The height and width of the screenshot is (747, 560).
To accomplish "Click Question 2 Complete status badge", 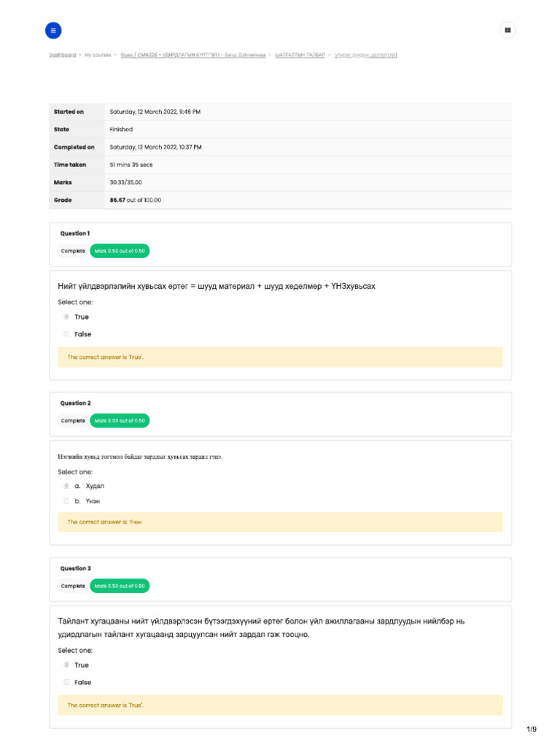I will (x=73, y=421).
